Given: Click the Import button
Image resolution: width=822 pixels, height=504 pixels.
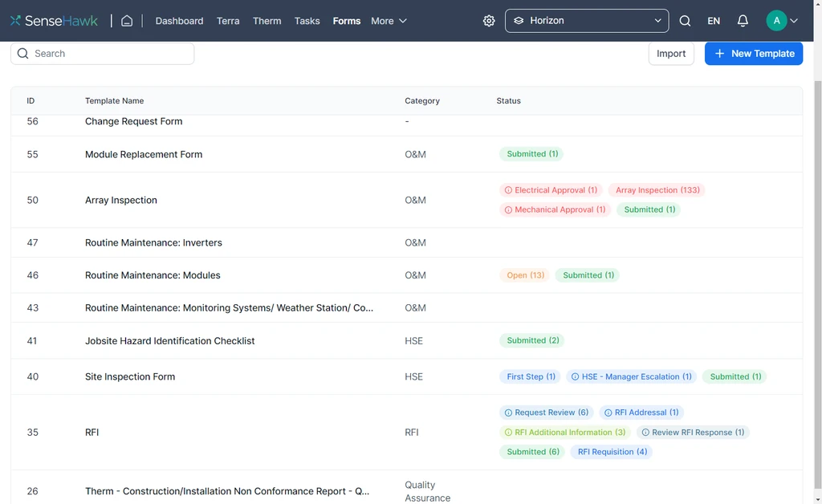Looking at the screenshot, I should click(670, 54).
